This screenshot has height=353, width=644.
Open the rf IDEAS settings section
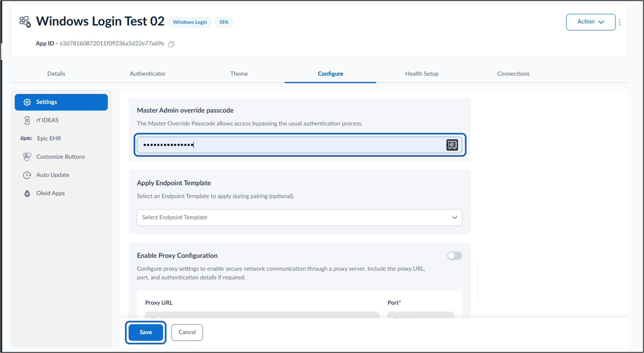click(x=61, y=120)
